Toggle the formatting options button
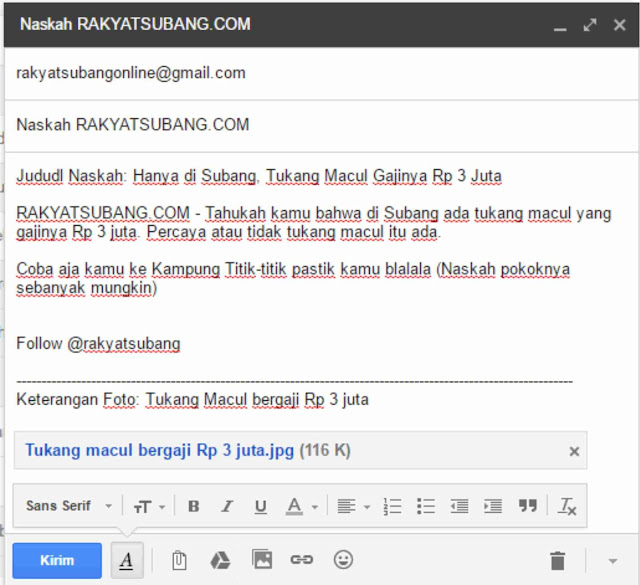Screen dimensions: 640x585 127,560
